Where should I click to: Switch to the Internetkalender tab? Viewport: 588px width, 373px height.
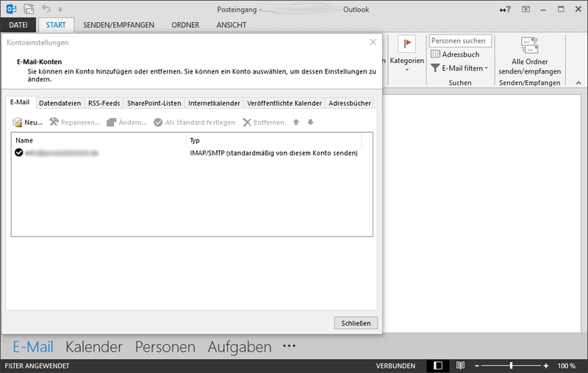(214, 103)
